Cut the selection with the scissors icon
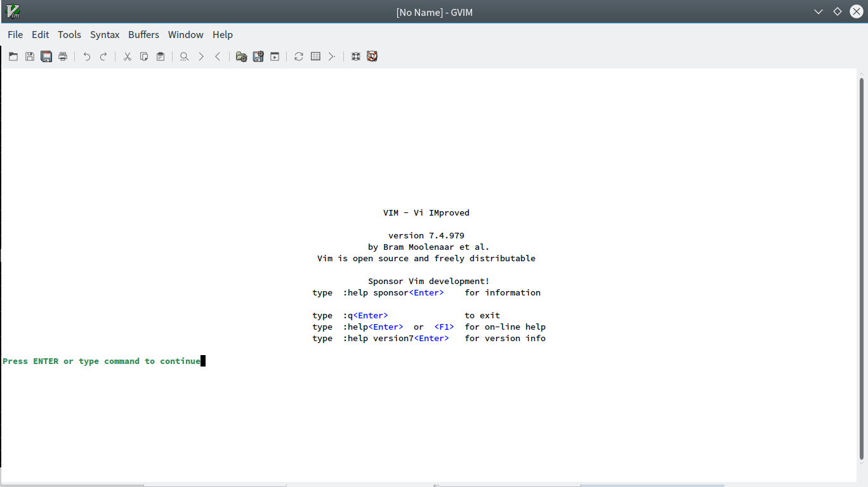The height and width of the screenshot is (487, 868). [128, 56]
